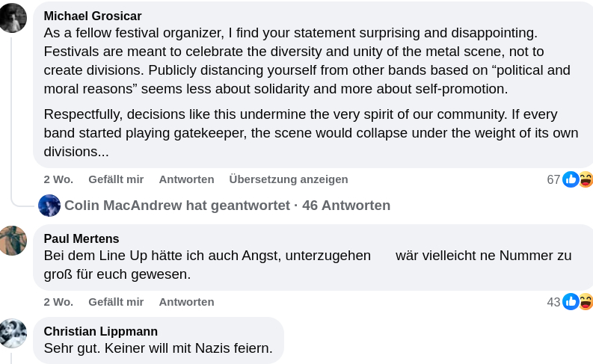
Task: Open the Paul Mertens name link
Action: point(82,238)
